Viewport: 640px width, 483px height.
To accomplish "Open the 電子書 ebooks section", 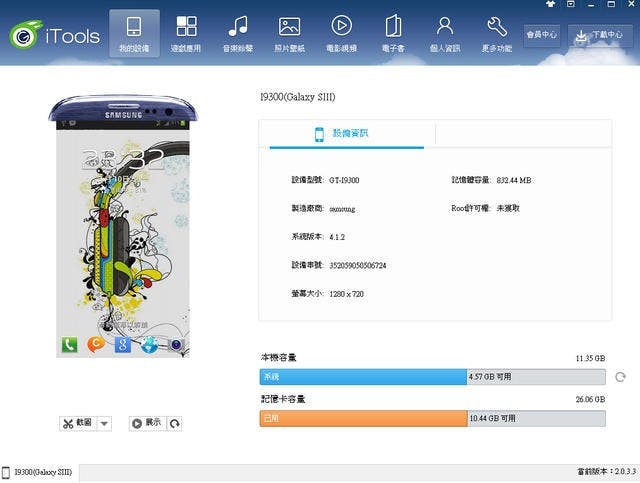I will (393, 33).
